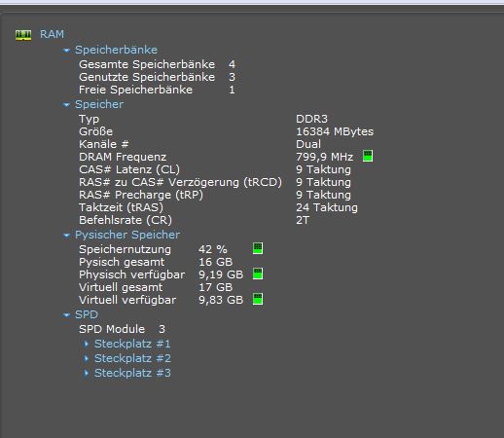The height and width of the screenshot is (438, 504).
Task: Click the SPD section heading
Action: (x=87, y=314)
